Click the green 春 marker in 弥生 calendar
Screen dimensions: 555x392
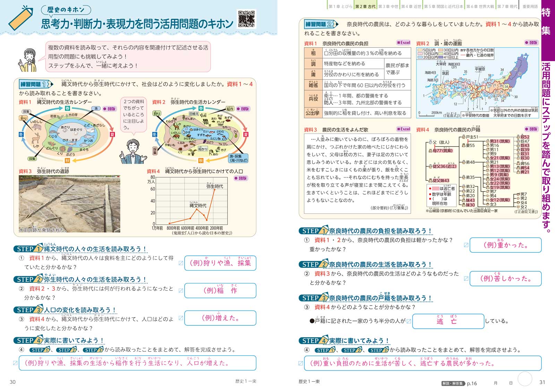tap(201, 108)
